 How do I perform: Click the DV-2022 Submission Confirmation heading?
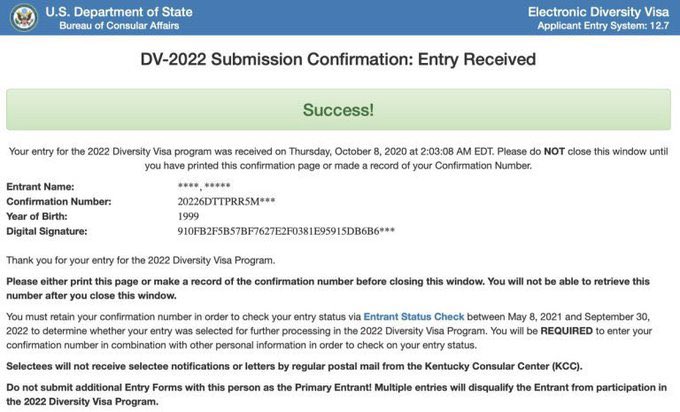point(339,59)
